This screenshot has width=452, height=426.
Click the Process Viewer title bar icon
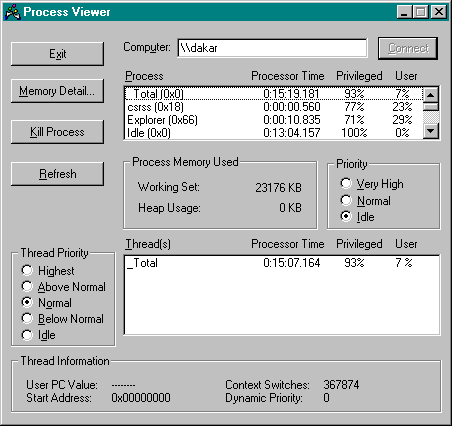click(13, 12)
